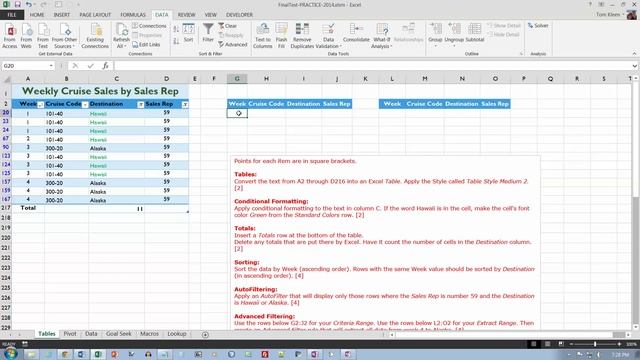The image size is (640, 360).
Task: Switch to the FORMULAS tab
Action: (133, 15)
